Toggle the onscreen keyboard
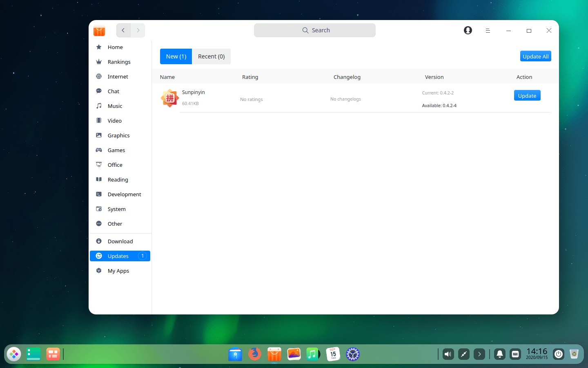588x368 pixels. click(x=515, y=354)
